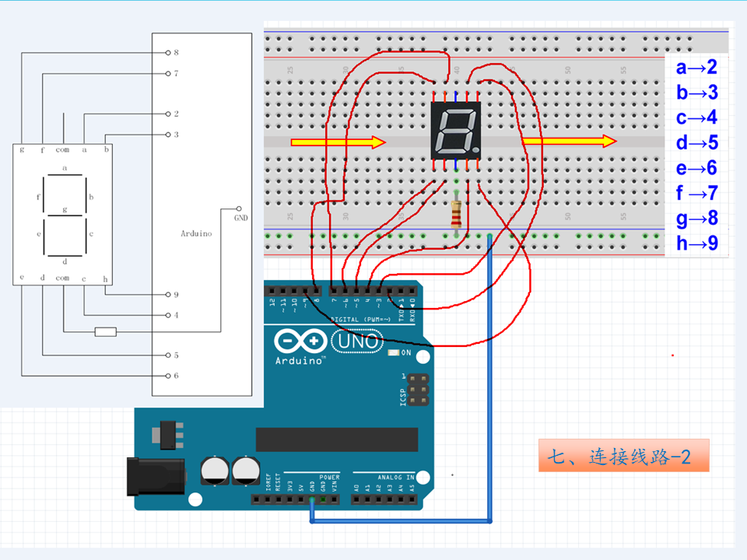Click the Arduino text in schematic block
The width and height of the screenshot is (747, 560).
(x=195, y=233)
